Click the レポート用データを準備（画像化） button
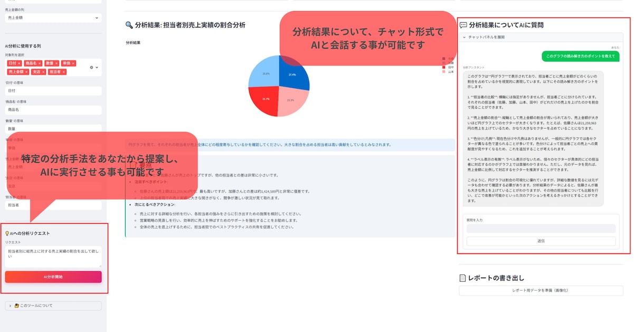Screen dimensions: 644x332 click(x=541, y=290)
